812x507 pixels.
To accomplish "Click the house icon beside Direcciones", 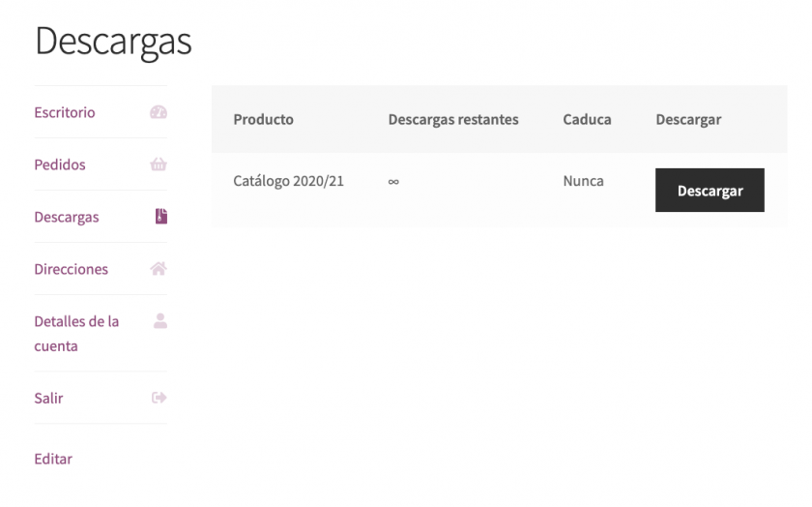I will [159, 269].
